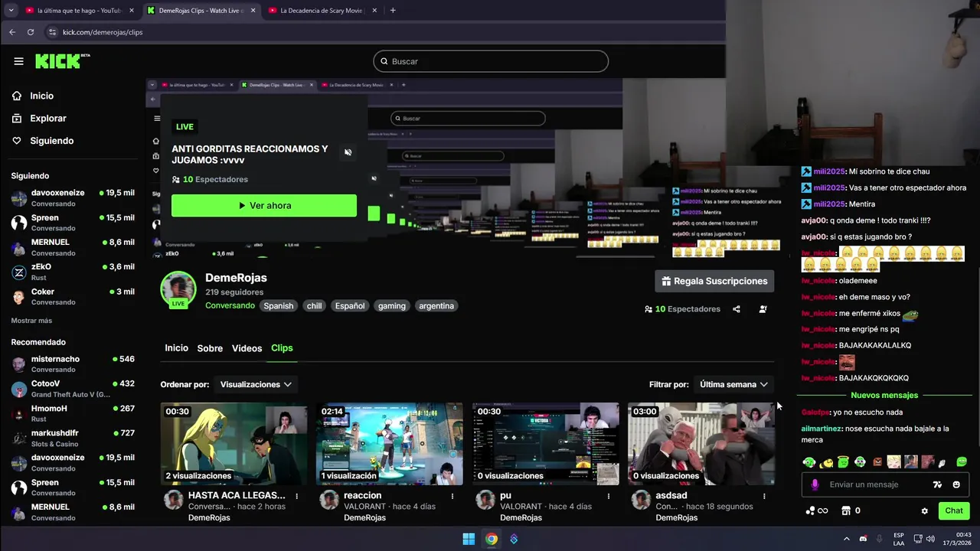Screen dimensions: 980x551
Task: Open the Chrome tab search dropdown
Action: point(11,11)
